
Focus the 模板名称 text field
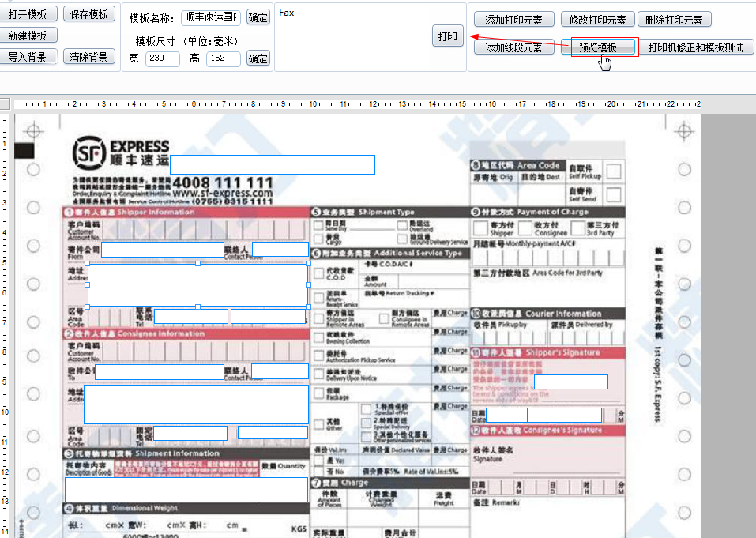click(211, 17)
